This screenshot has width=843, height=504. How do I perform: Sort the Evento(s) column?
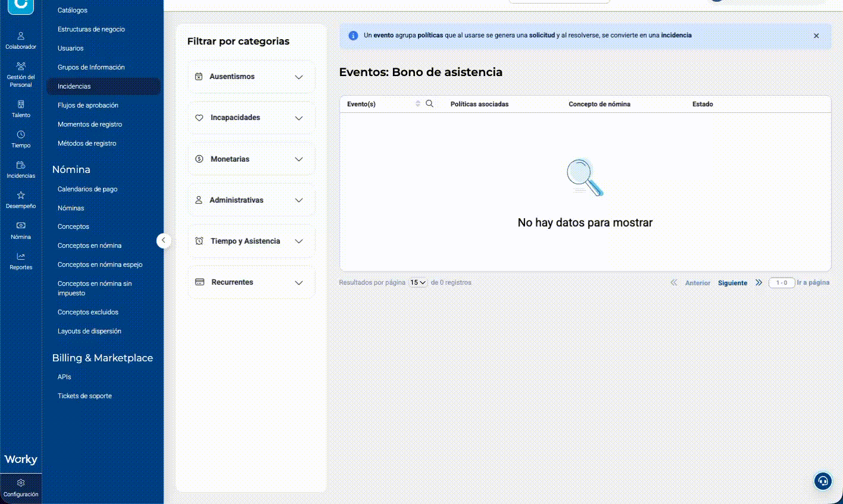pyautogui.click(x=418, y=103)
